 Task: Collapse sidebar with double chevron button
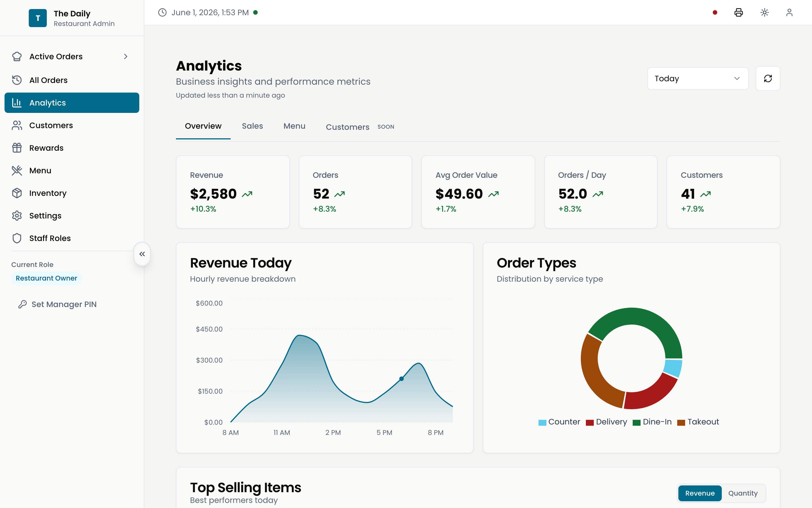tap(142, 254)
